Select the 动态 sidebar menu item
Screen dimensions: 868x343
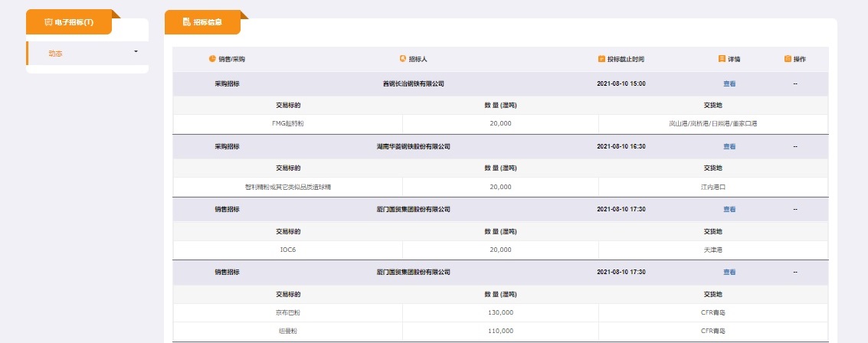point(56,54)
